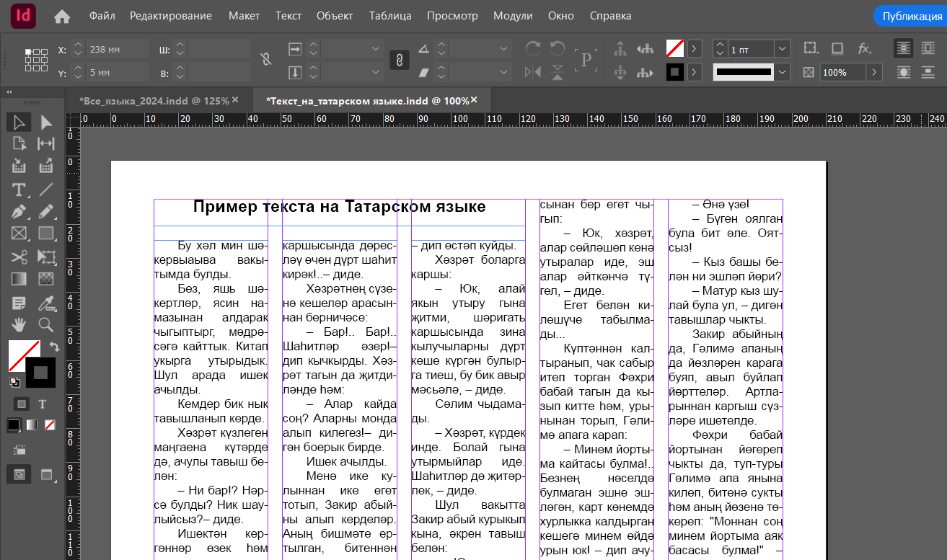This screenshot has height=560, width=947.
Task: Open the Справка menu
Action: [x=610, y=15]
